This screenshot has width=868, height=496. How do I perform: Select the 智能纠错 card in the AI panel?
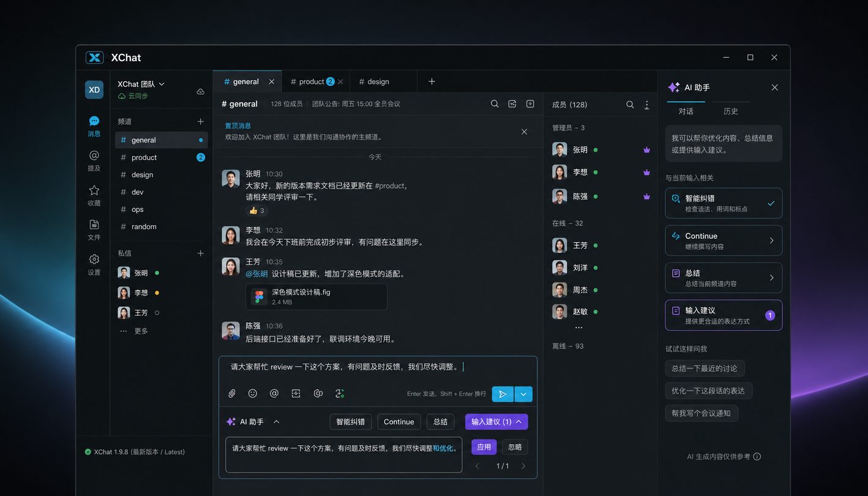point(724,203)
